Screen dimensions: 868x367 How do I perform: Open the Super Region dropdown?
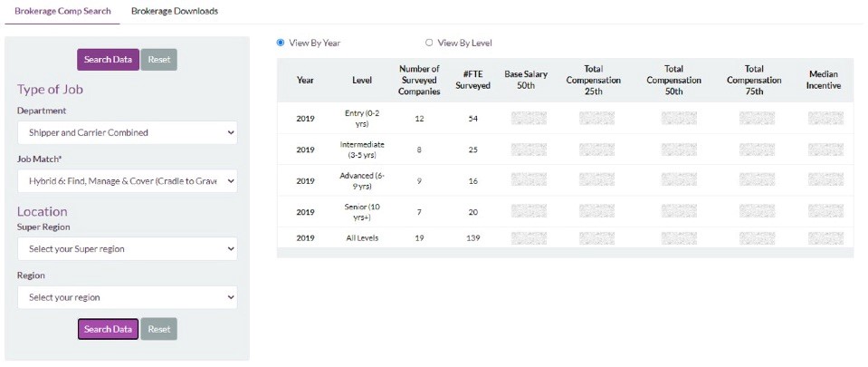coord(127,248)
